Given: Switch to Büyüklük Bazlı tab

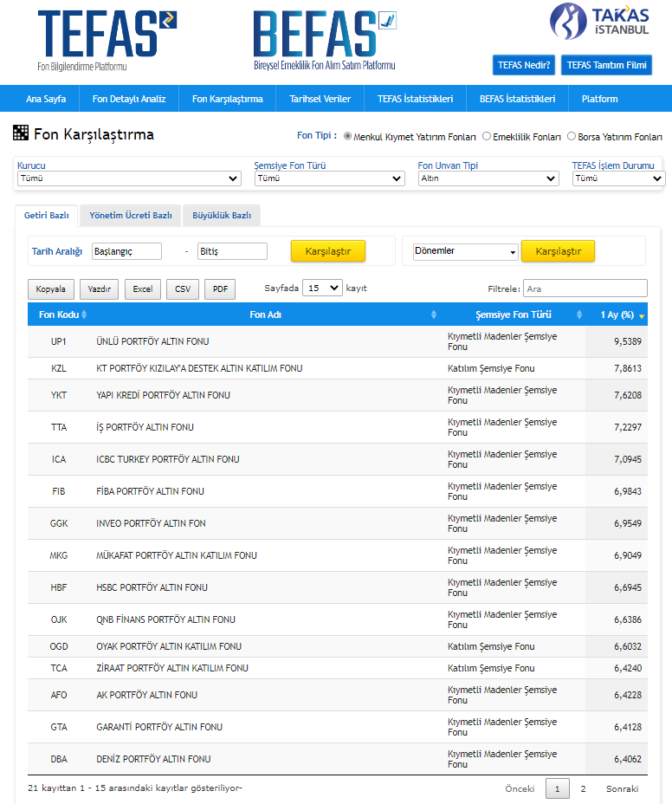Looking at the screenshot, I should pos(222,216).
